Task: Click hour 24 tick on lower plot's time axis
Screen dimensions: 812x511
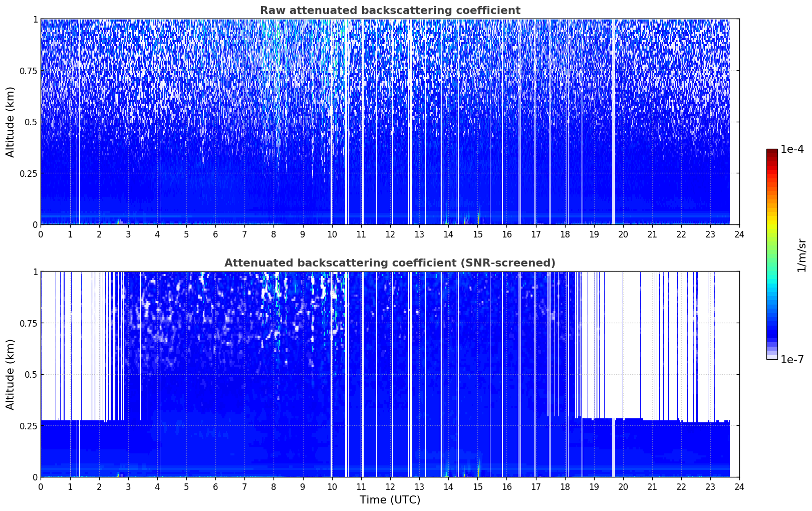Action: (x=739, y=486)
